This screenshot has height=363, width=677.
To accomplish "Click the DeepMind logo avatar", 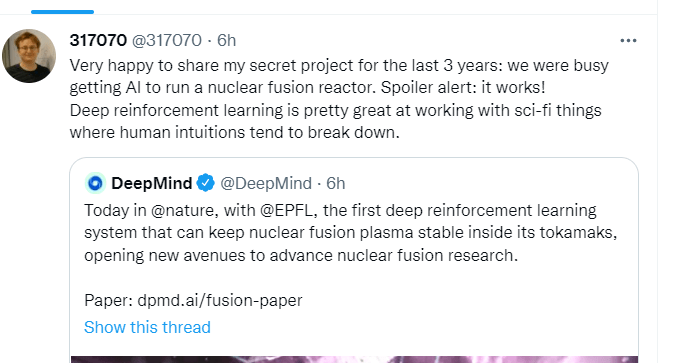I will coord(95,183).
